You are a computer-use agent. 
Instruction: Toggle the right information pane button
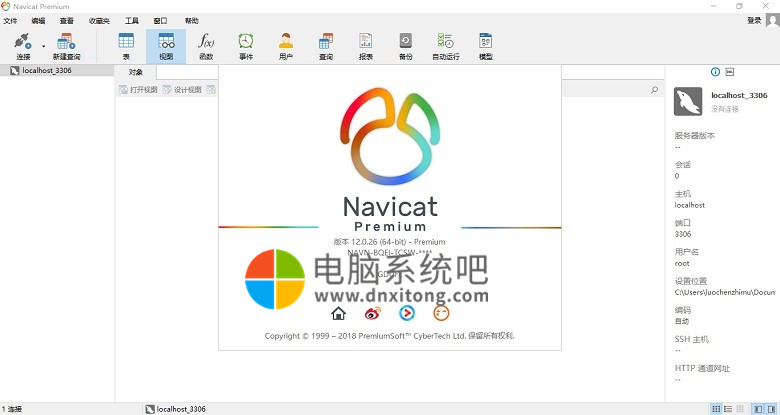tap(768, 409)
